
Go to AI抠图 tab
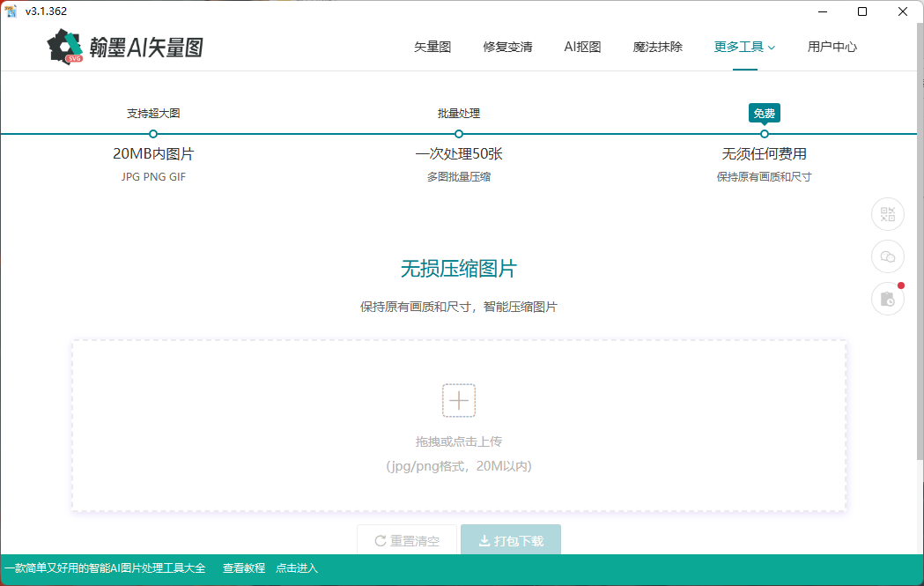point(582,48)
